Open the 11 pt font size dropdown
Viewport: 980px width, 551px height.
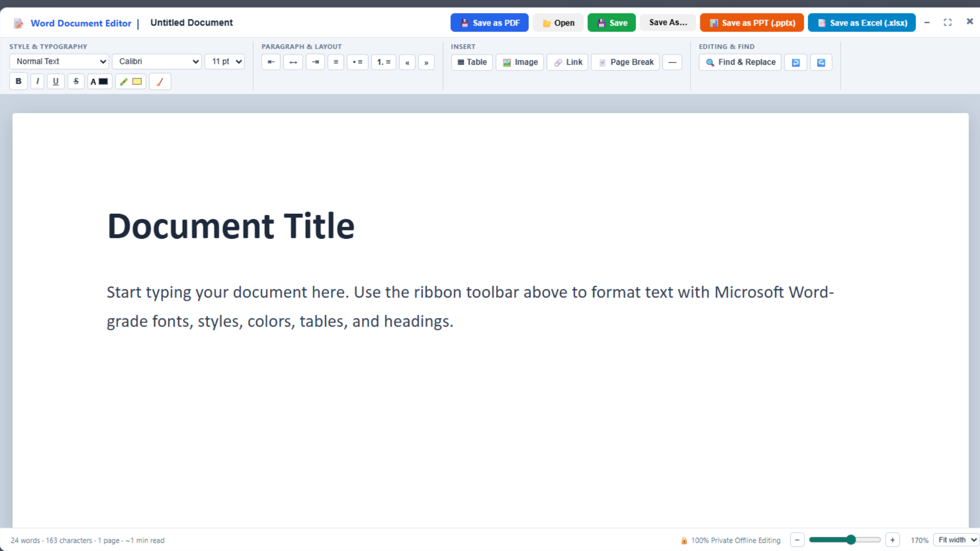225,61
